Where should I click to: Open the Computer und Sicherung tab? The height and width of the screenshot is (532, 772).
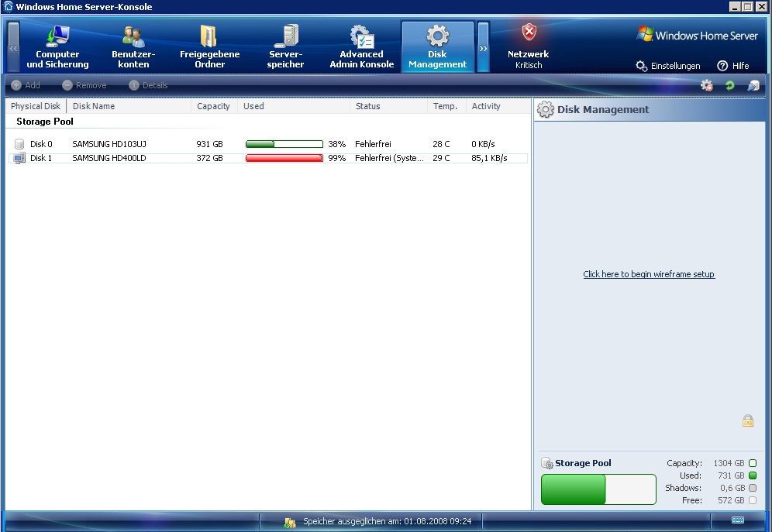click(57, 46)
